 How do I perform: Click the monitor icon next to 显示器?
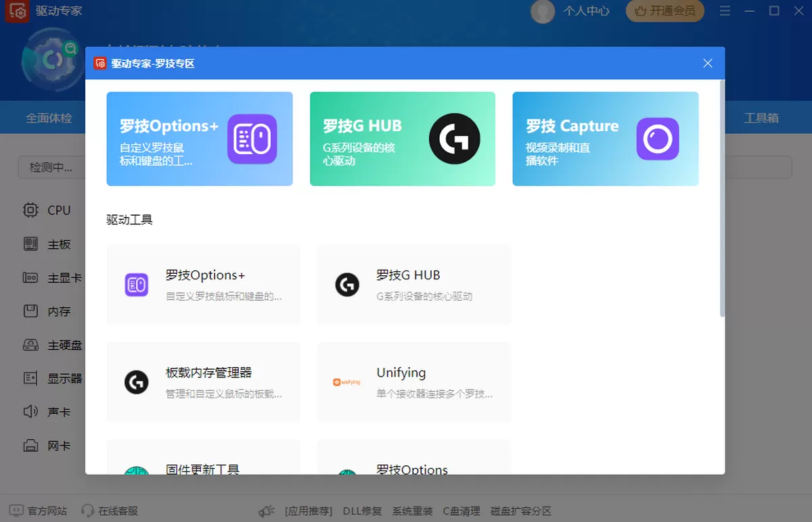click(x=30, y=379)
